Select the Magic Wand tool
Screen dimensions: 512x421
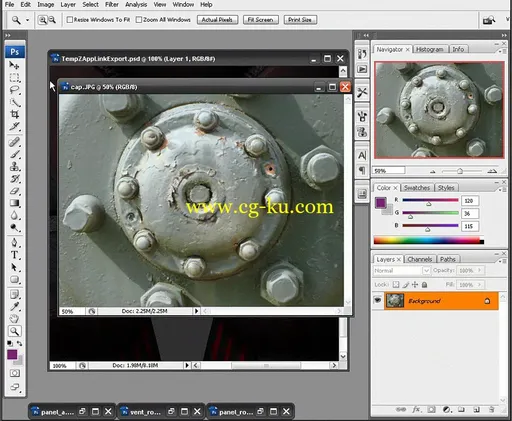14,102
